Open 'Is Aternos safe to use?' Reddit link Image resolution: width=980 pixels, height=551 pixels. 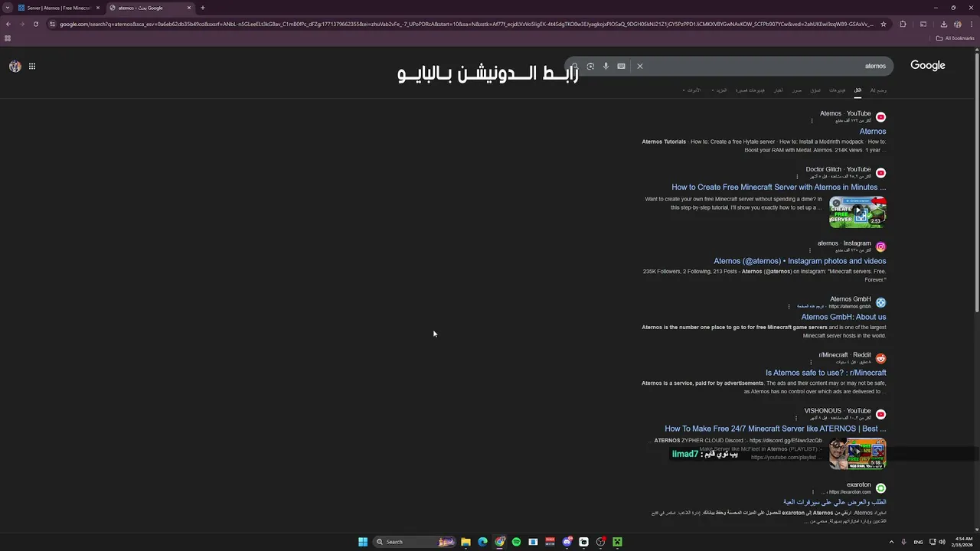(x=826, y=373)
